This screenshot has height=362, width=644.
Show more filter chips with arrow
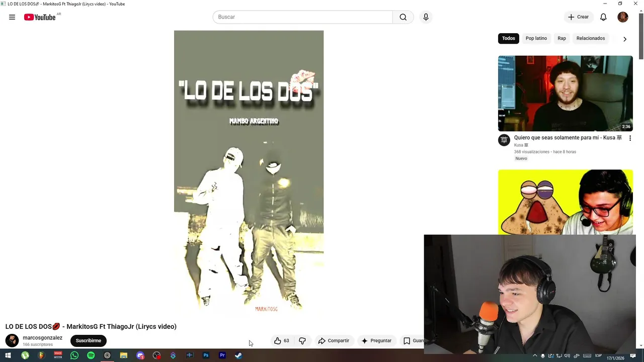pos(625,39)
